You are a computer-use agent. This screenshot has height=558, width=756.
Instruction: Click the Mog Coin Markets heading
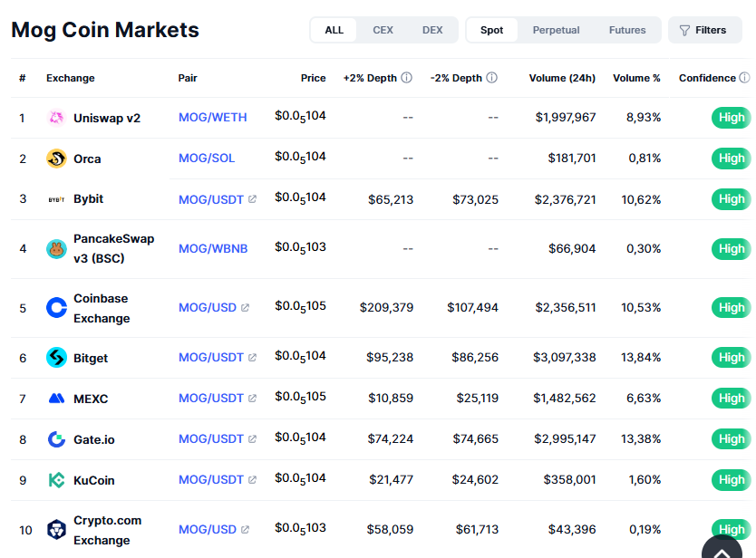pyautogui.click(x=105, y=30)
